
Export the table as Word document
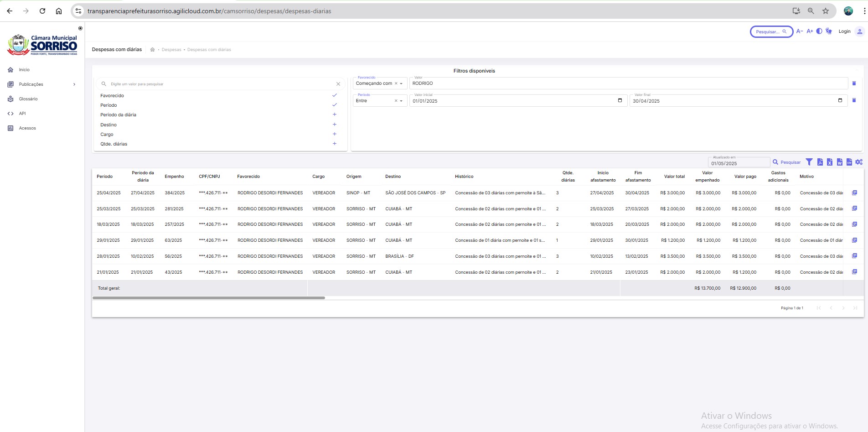coord(839,162)
